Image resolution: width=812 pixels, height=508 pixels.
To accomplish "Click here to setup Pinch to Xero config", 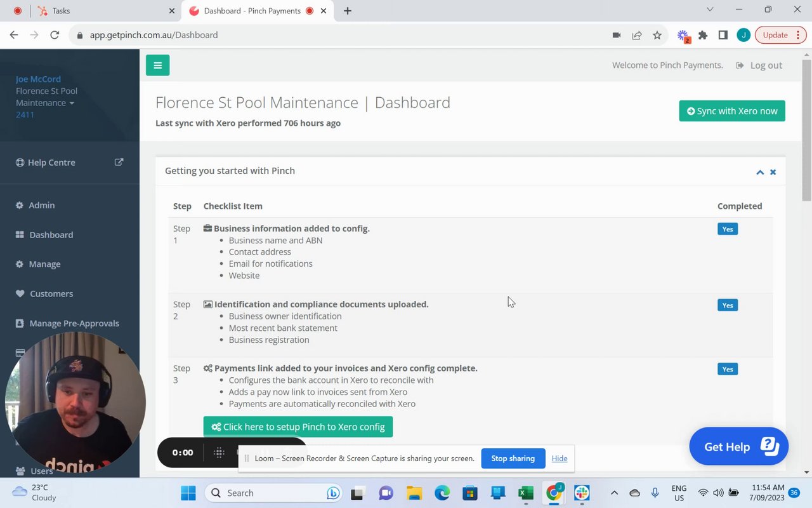I will coord(298,427).
